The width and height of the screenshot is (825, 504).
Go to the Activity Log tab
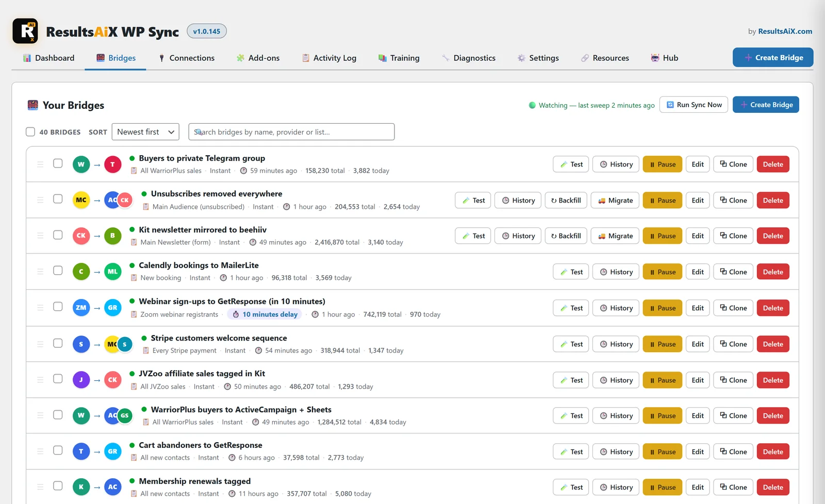(329, 58)
